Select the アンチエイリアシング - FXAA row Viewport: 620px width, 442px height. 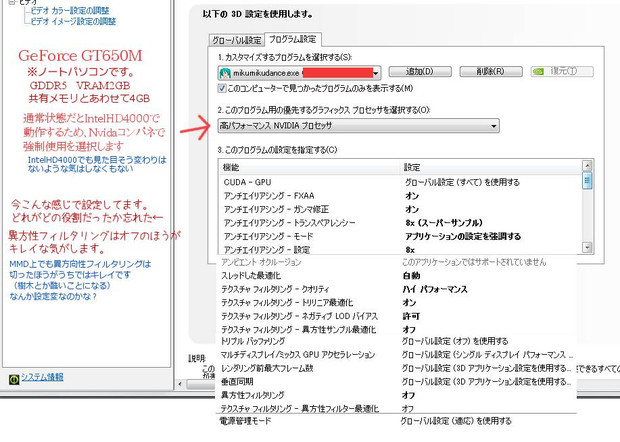400,196
